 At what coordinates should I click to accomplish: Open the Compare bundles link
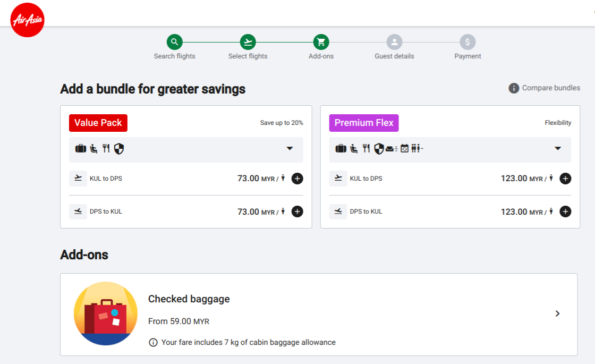click(x=551, y=88)
